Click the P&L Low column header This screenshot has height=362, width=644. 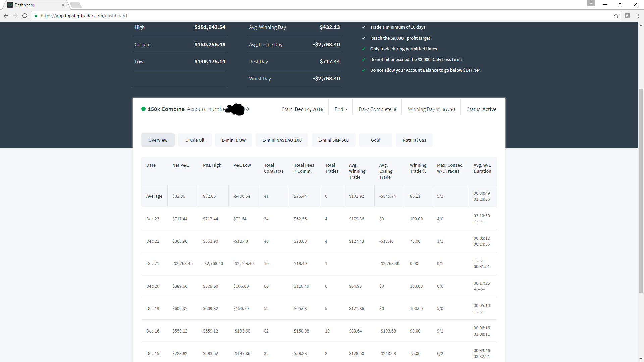click(x=242, y=165)
